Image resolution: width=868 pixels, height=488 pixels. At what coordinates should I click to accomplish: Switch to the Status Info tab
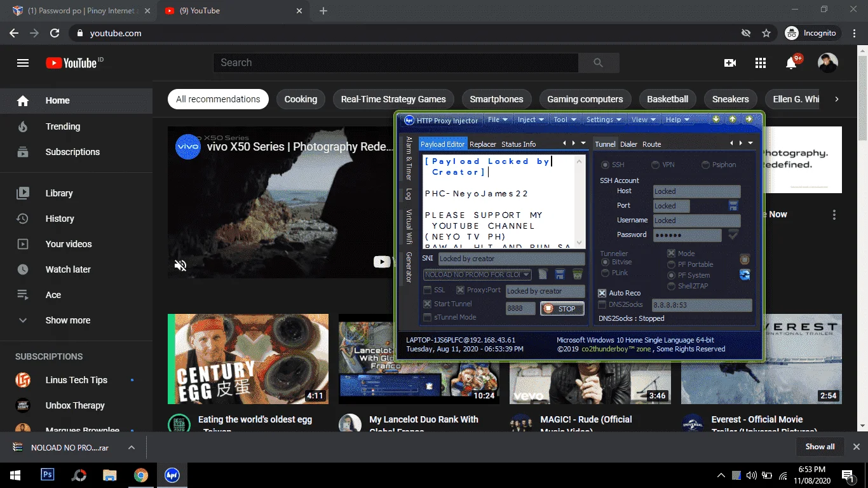tap(519, 144)
